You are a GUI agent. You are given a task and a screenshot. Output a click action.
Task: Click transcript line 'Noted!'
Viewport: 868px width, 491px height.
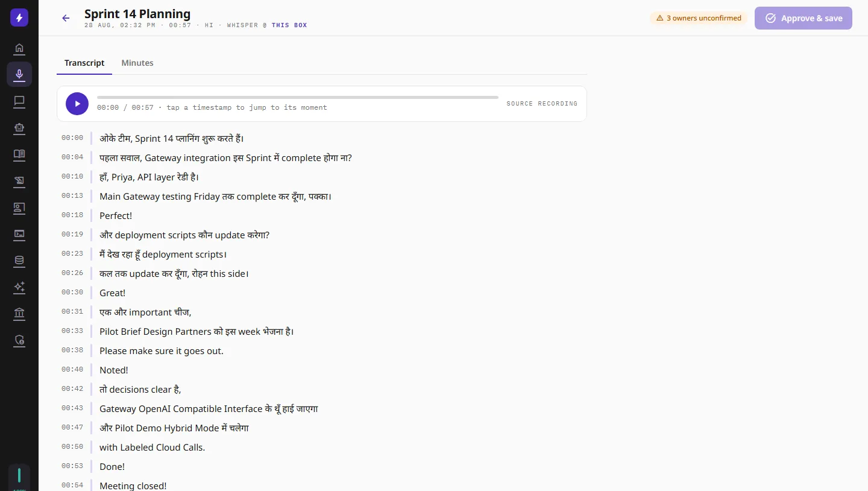[x=114, y=370]
